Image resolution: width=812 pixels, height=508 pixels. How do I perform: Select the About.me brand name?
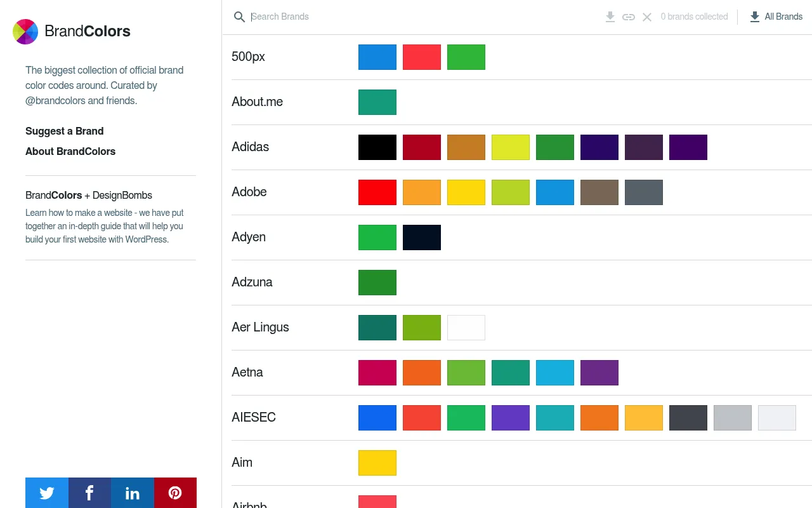[258, 102]
